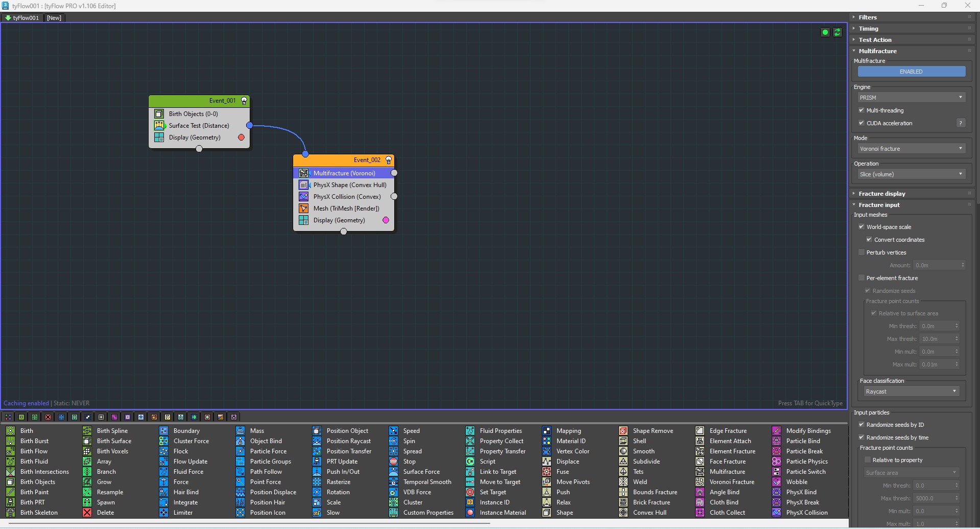Uncheck CUDA acceleration
The width and height of the screenshot is (980, 529).
(862, 123)
